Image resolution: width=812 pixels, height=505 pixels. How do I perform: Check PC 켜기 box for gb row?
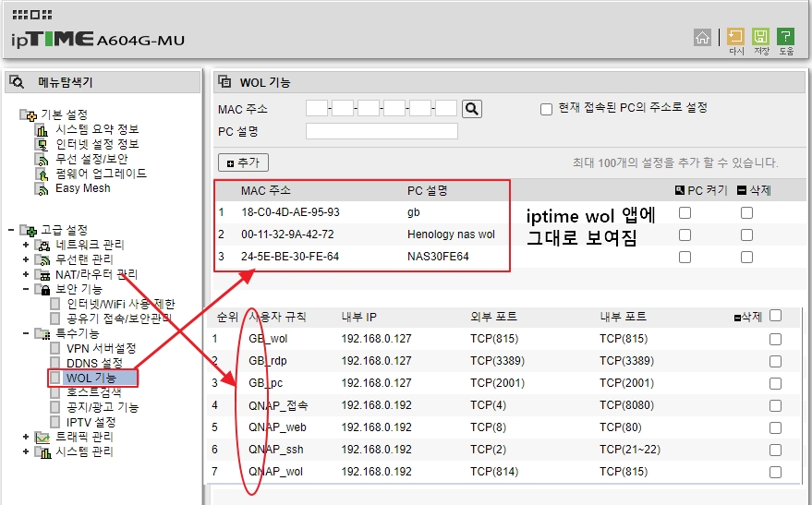[685, 213]
